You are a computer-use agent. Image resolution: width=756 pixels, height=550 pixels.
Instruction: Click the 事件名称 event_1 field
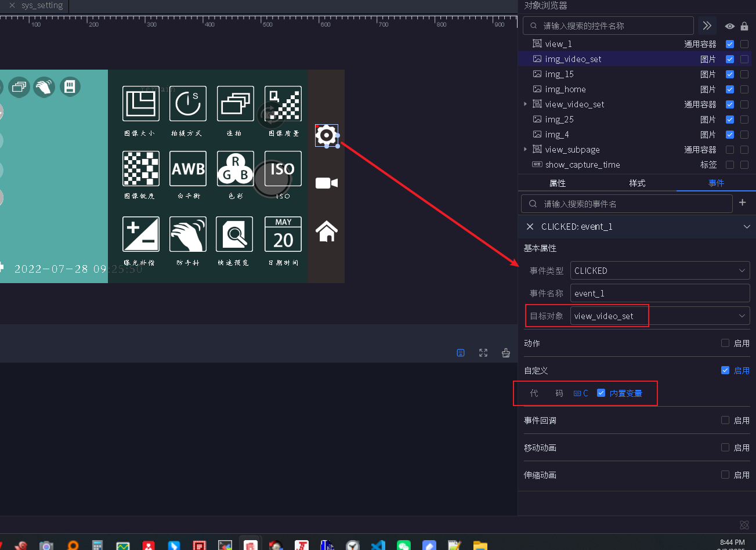[x=660, y=293]
